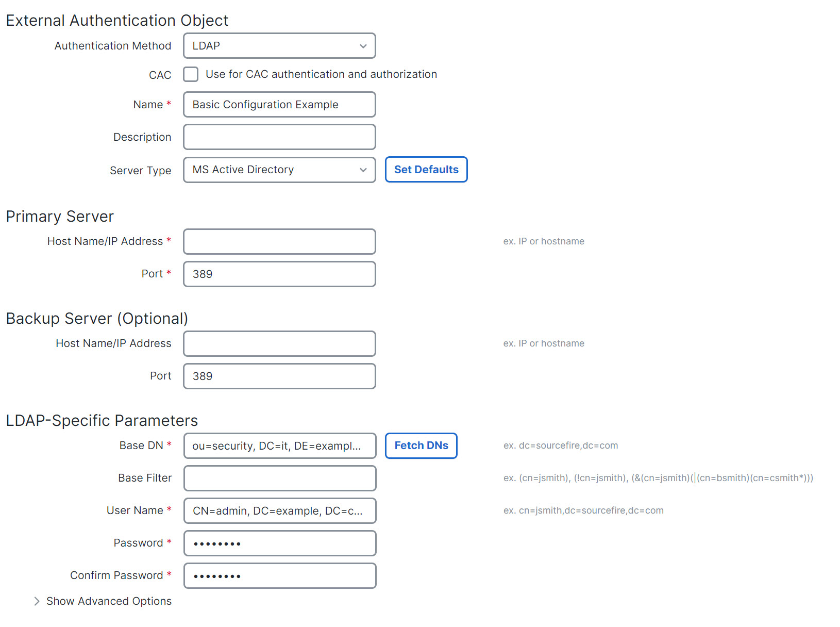Click the Show Advanced Options label

[109, 601]
